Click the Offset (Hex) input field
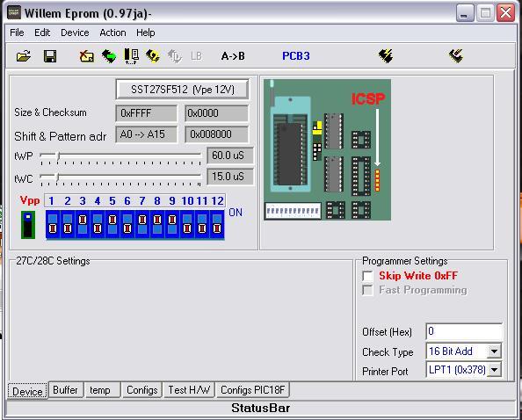 464,331
